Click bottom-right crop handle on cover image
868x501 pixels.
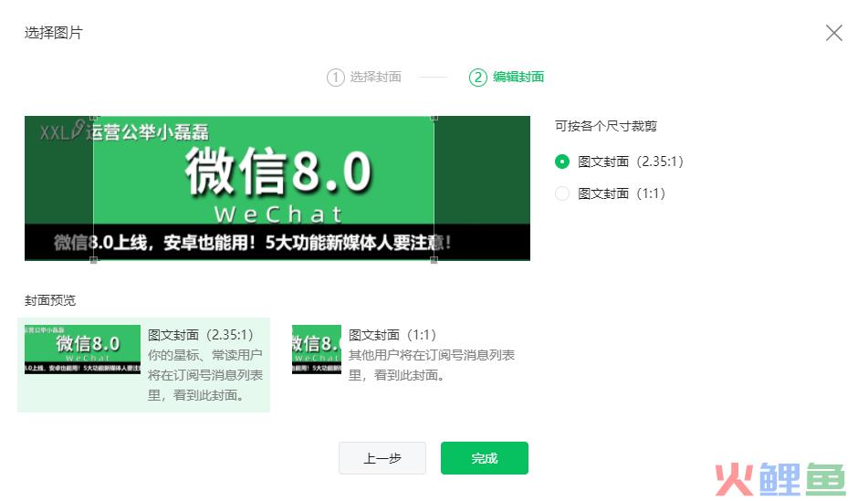click(434, 260)
